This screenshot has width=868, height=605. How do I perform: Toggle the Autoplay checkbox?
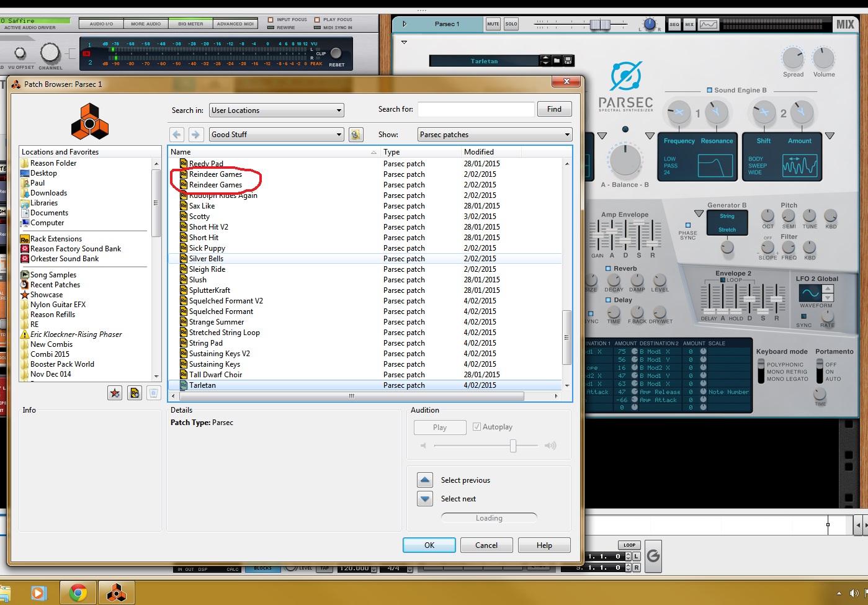point(477,427)
